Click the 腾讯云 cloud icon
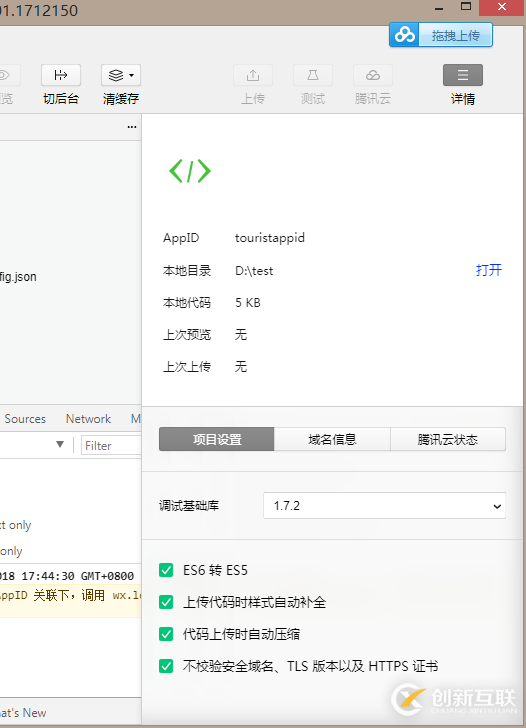The width and height of the screenshot is (526, 728). click(x=373, y=75)
